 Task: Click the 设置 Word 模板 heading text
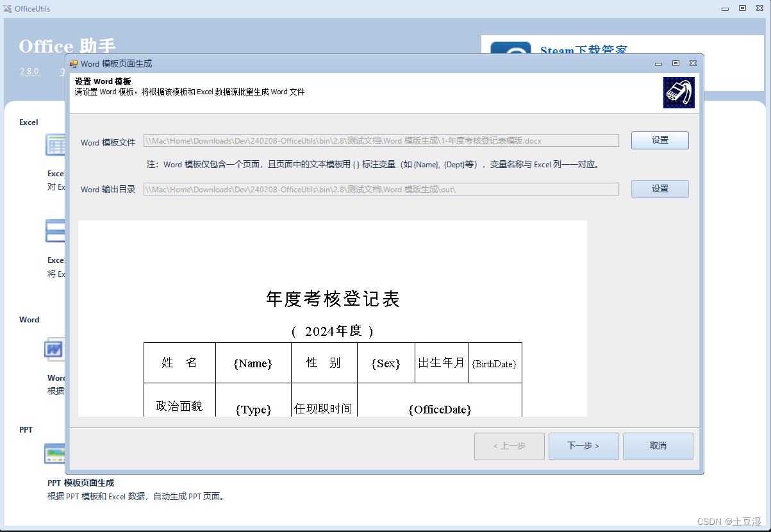(x=103, y=81)
